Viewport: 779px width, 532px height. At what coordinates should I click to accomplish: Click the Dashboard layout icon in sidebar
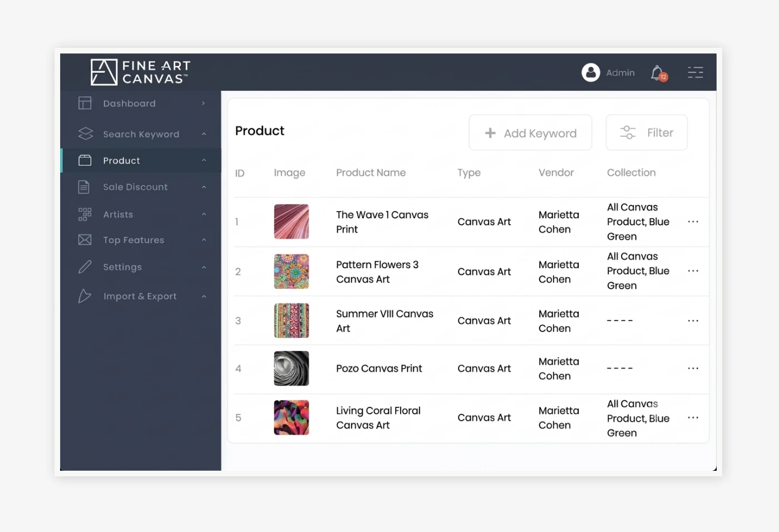click(85, 103)
